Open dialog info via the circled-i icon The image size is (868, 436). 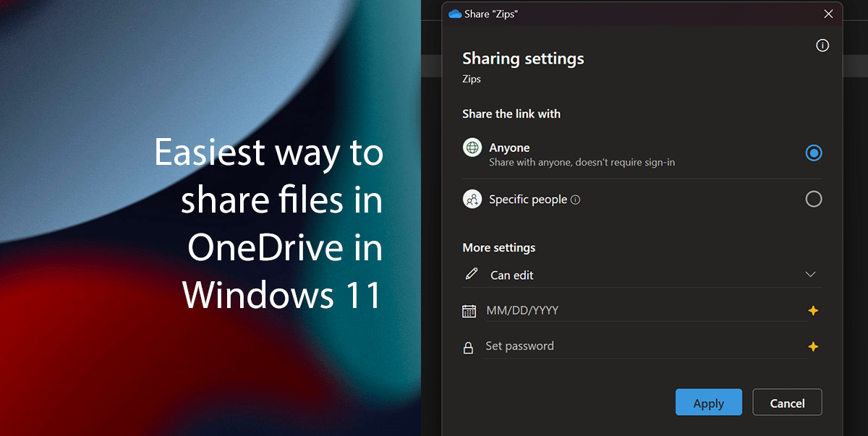(x=822, y=45)
